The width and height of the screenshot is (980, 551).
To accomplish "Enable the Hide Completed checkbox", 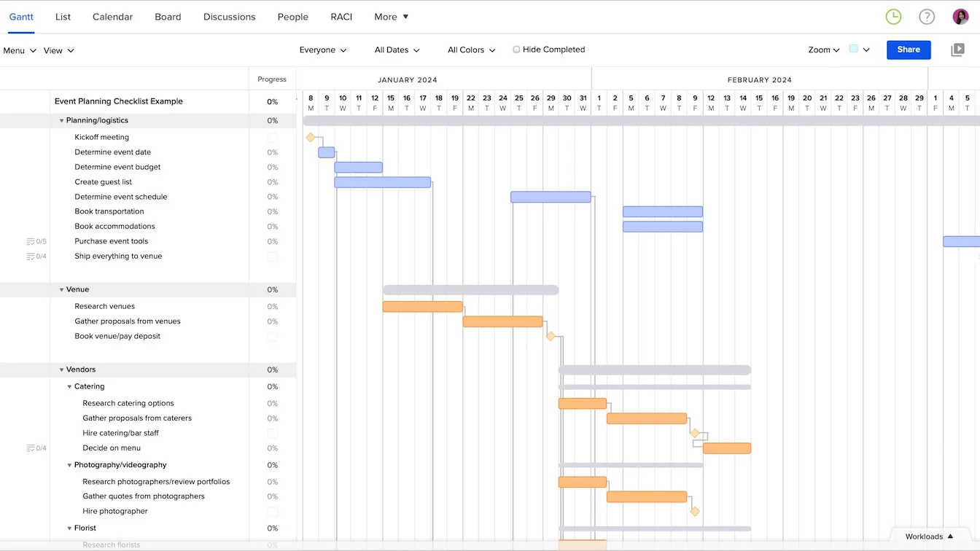I will 516,49.
